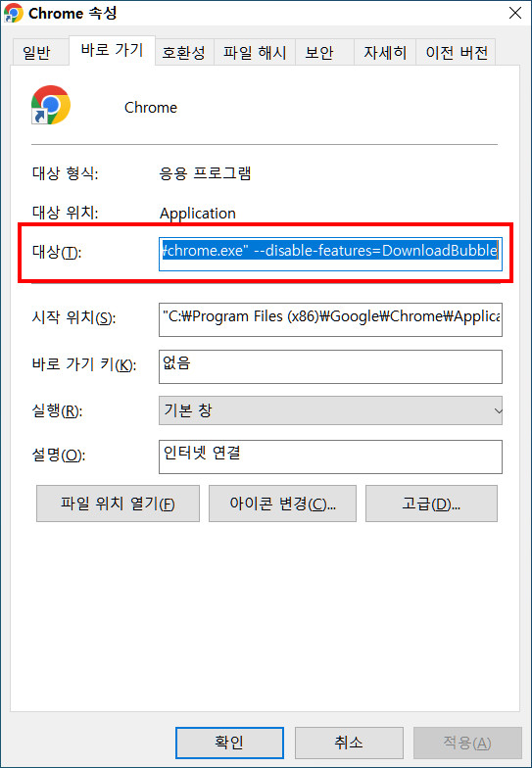This screenshot has width=532, height=768.
Task: Click the large Chrome shortcut icon
Action: (51, 105)
